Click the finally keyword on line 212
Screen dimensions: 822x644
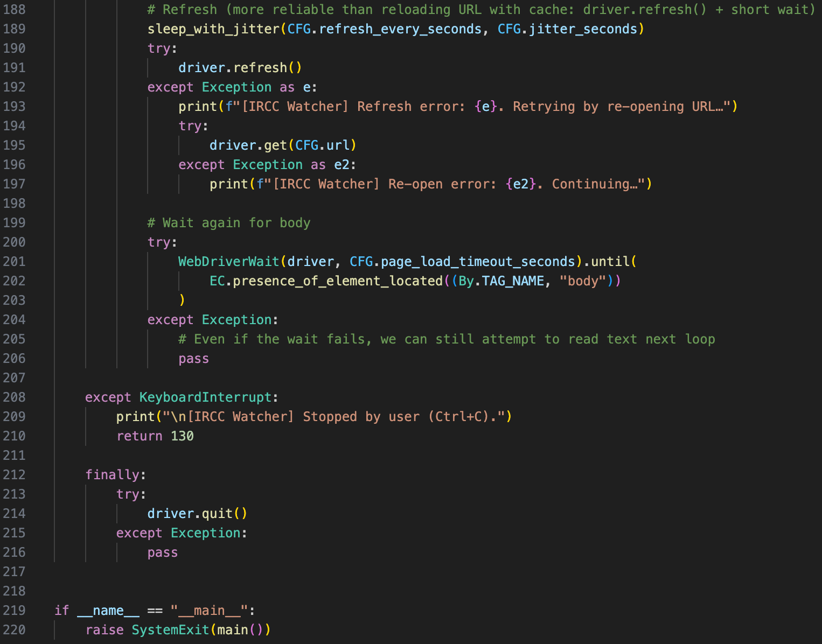(x=112, y=475)
